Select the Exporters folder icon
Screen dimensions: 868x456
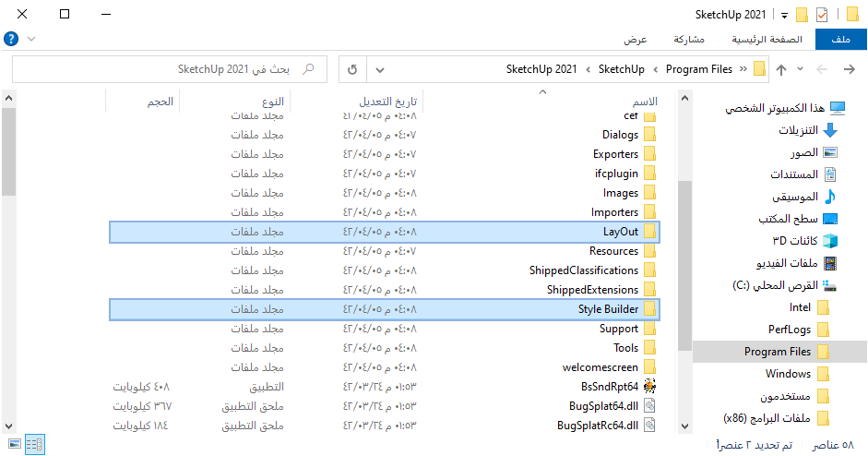(650, 154)
